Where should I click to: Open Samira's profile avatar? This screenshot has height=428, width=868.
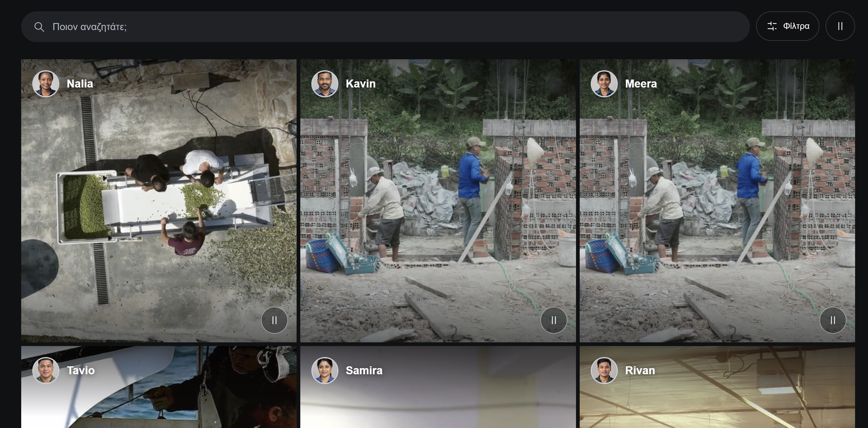click(x=325, y=371)
